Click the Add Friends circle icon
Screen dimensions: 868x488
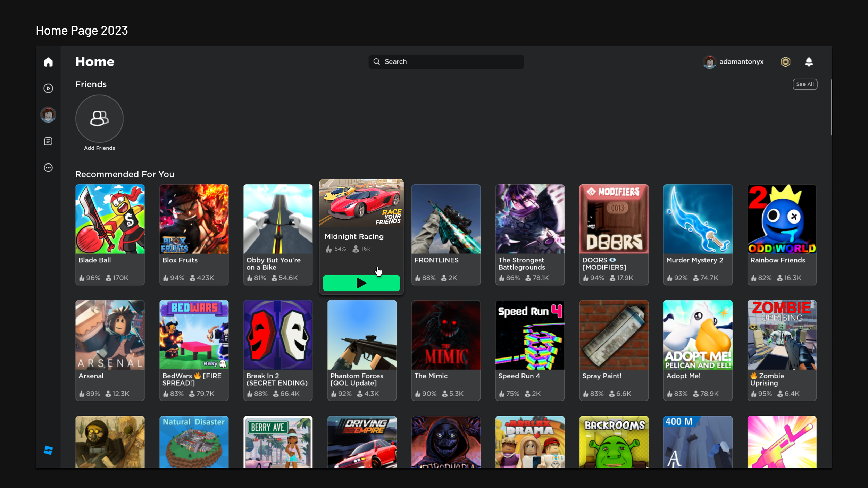99,118
